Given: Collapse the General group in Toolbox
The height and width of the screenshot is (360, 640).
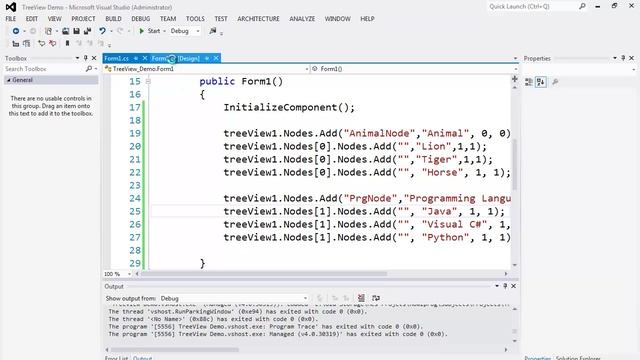Looking at the screenshot, I should 9,80.
